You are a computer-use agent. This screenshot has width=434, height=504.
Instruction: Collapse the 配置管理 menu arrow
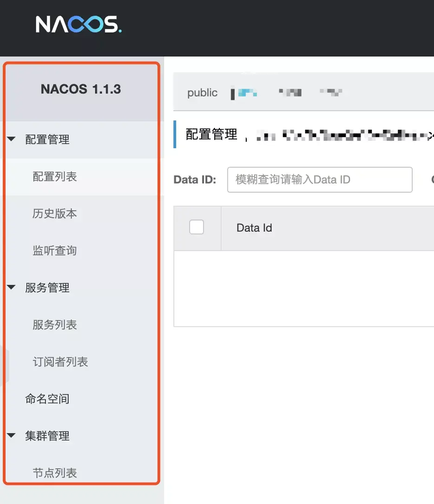11,139
